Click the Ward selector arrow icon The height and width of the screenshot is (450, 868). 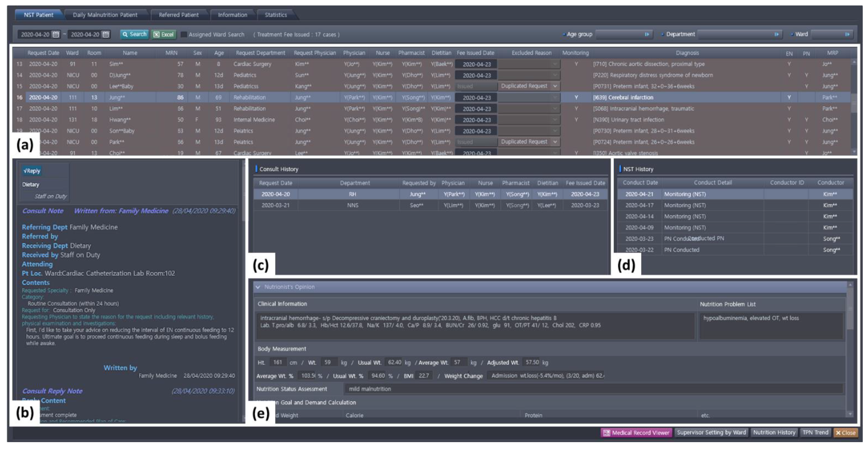[847, 34]
